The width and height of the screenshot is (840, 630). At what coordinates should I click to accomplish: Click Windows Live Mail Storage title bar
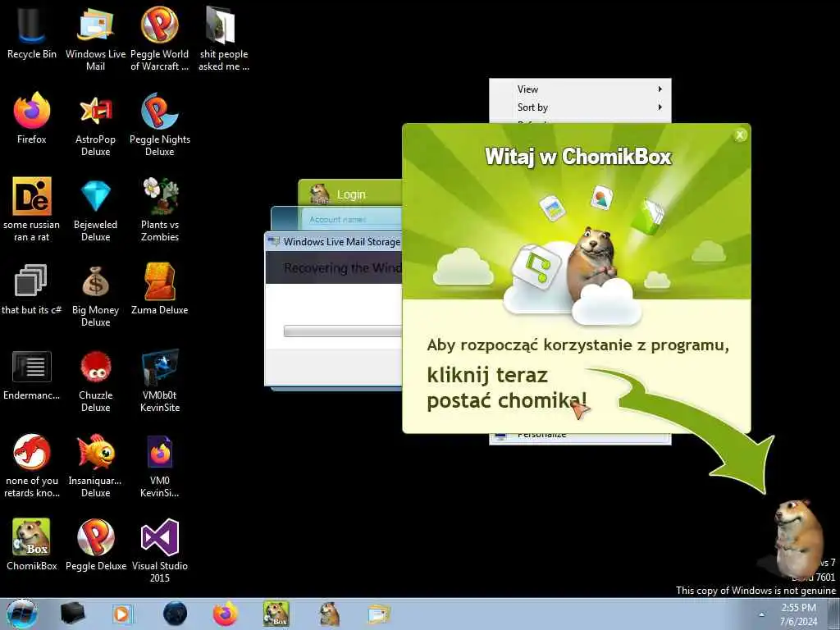point(334,242)
